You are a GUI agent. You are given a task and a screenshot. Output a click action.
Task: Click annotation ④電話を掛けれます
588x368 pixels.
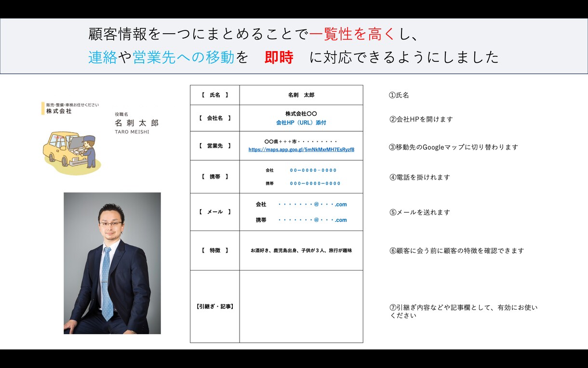point(419,177)
